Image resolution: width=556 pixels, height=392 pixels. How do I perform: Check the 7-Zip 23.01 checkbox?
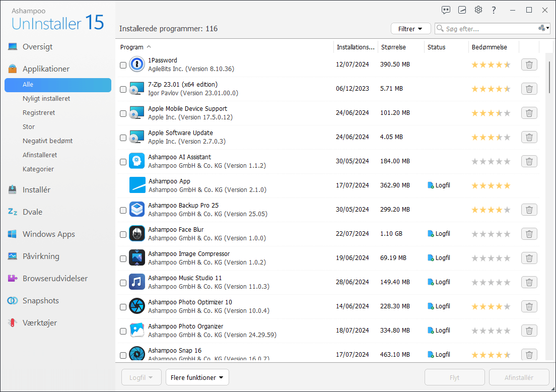coord(123,89)
